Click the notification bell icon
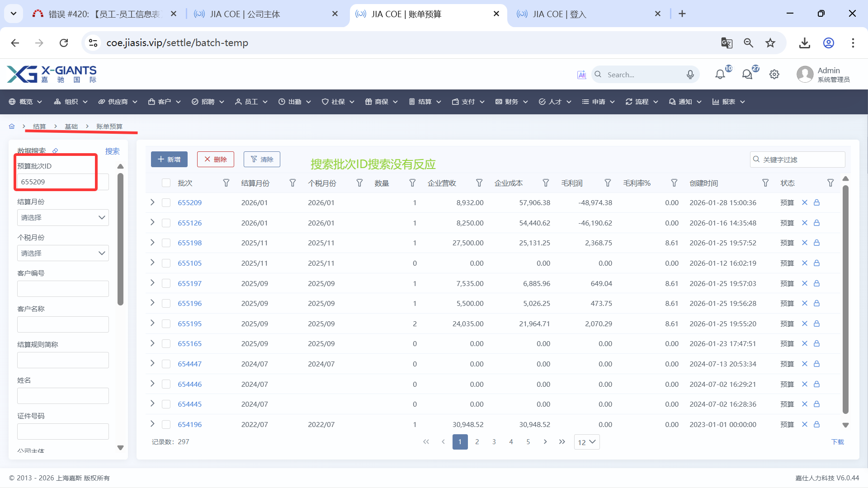 coord(720,75)
